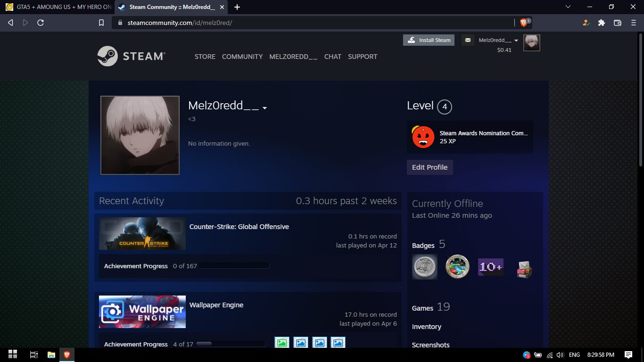
Task: Open the inbox envelope icon
Action: point(468,40)
